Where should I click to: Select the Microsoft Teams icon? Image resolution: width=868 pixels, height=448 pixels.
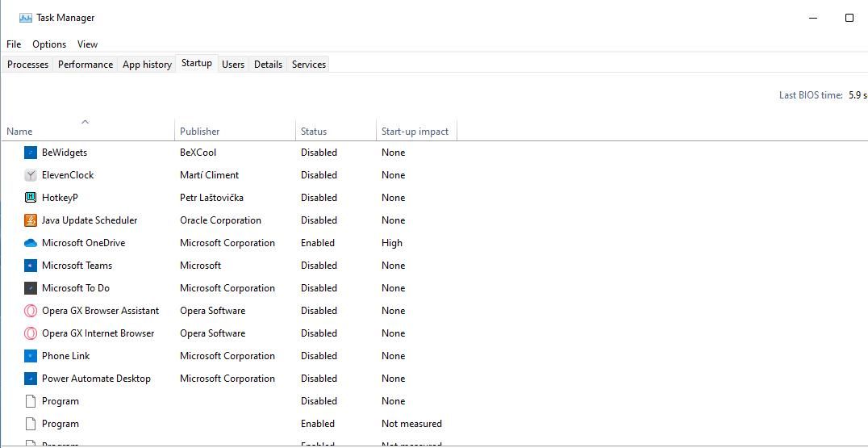pyautogui.click(x=31, y=266)
